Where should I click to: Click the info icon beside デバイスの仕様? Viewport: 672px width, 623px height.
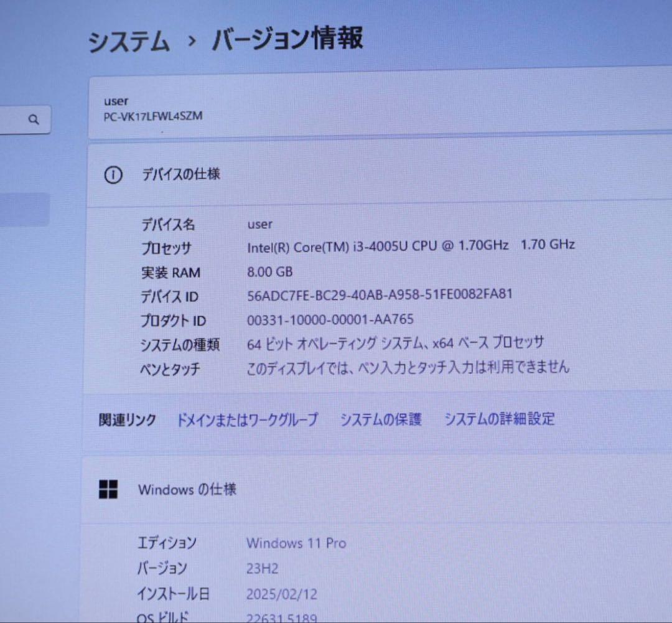pos(113,176)
